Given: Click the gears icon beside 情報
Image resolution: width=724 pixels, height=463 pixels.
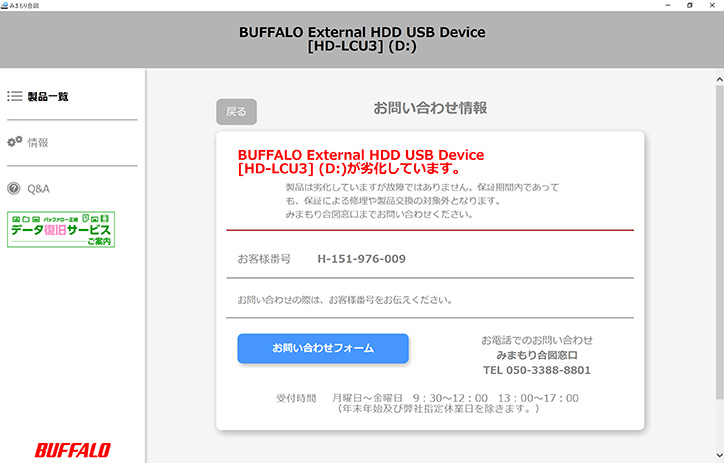Looking at the screenshot, I should 14,142.
